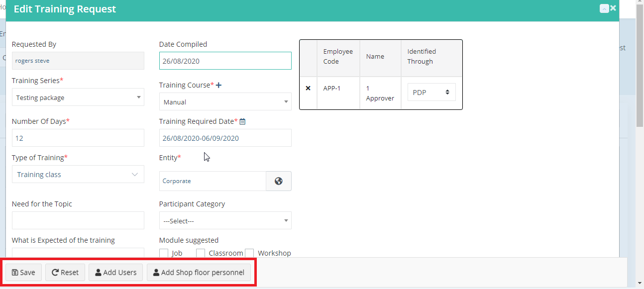Click Add Shop floor personnel button
Screen dimensions: 644x289
[199, 273]
